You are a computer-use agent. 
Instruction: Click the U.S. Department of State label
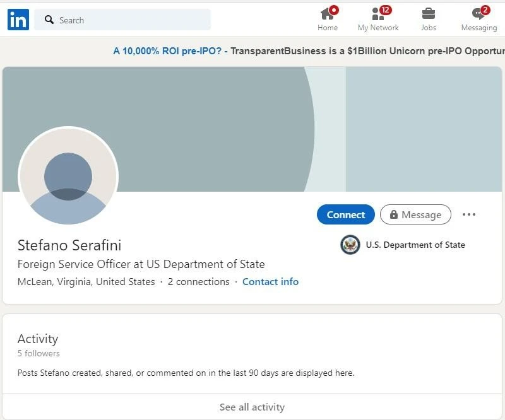tap(415, 245)
